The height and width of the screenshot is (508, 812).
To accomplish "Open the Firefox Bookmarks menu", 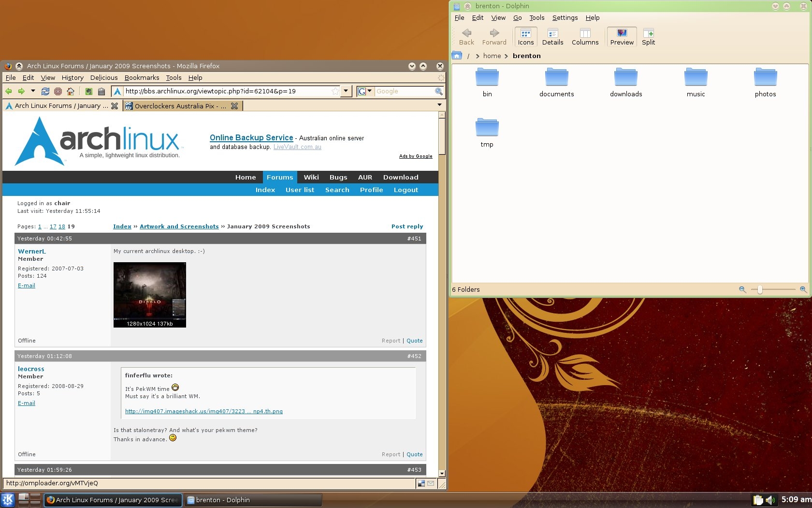I will point(142,77).
